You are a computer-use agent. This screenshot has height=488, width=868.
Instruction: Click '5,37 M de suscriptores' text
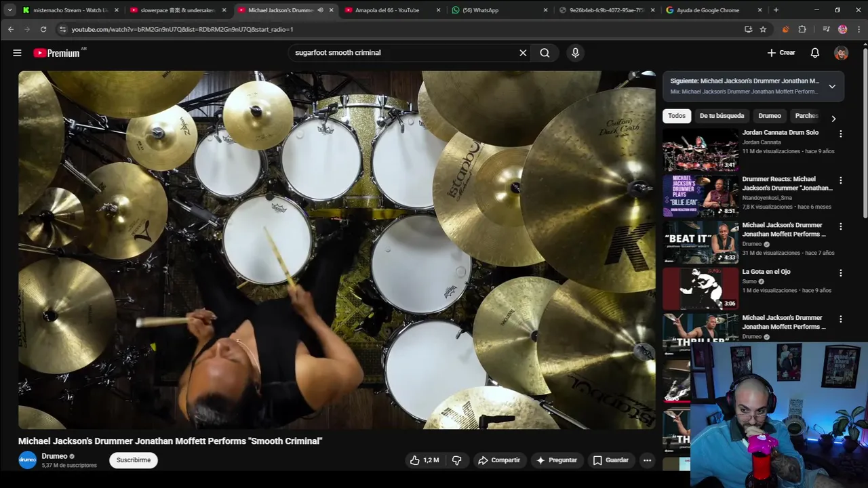pos(69,466)
